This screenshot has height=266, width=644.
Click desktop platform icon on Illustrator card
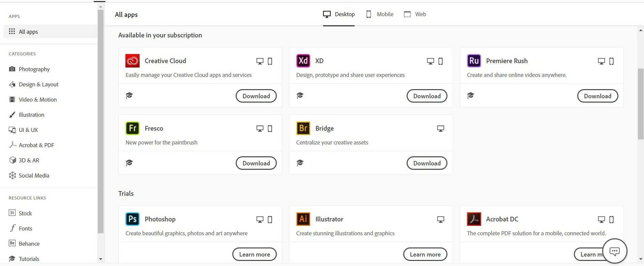click(x=440, y=219)
